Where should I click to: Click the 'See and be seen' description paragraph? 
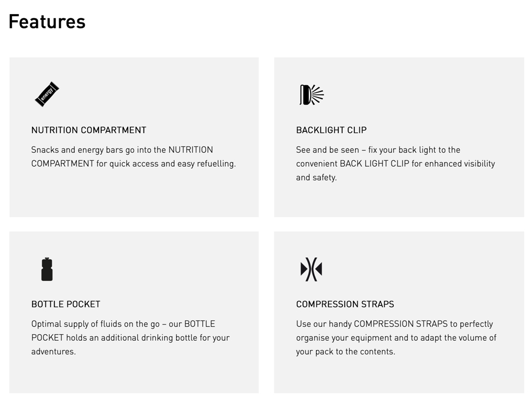395,163
